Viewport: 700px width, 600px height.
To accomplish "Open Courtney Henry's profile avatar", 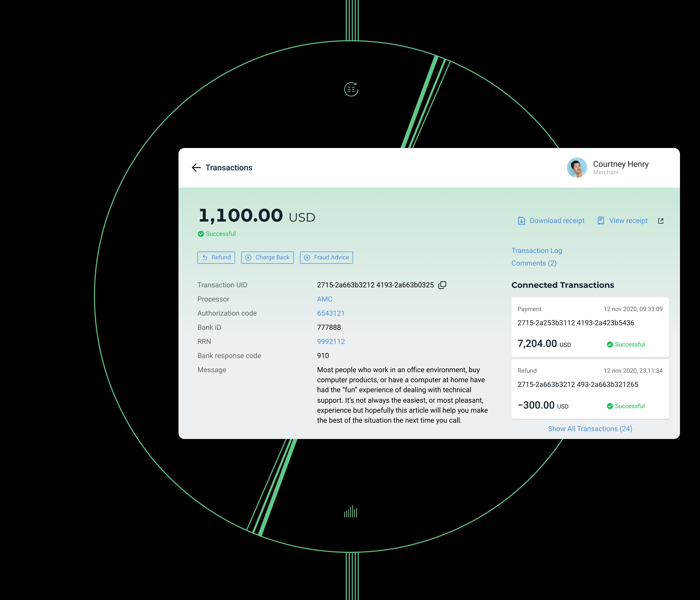I will [x=577, y=167].
